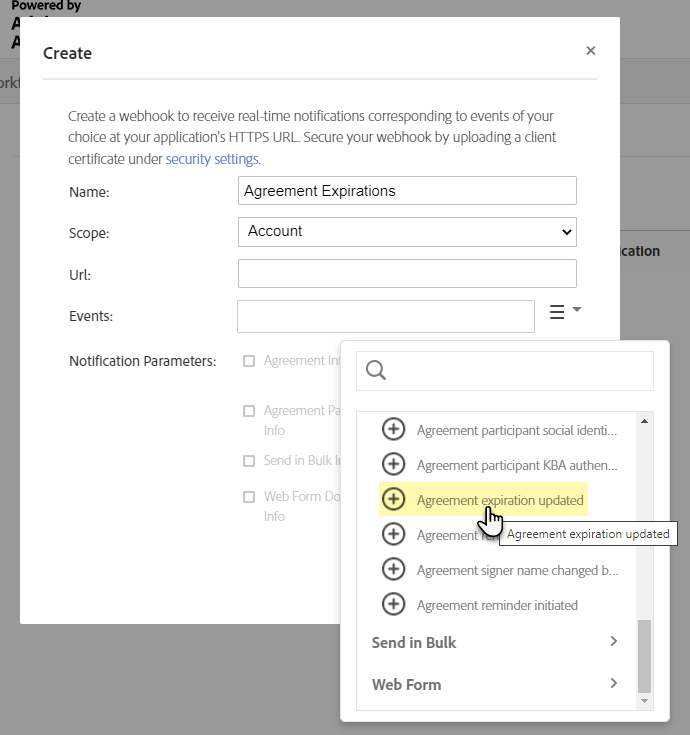Open the Scope dropdown showing Account

click(x=407, y=232)
